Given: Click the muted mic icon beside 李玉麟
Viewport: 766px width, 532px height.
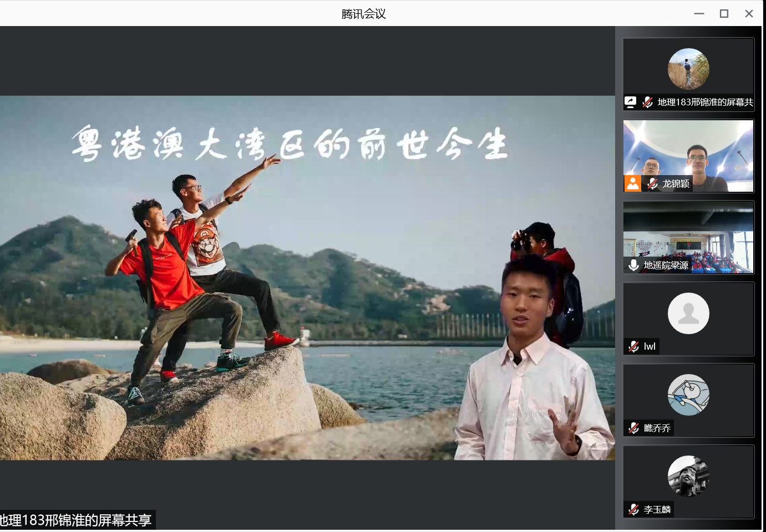Looking at the screenshot, I should pyautogui.click(x=633, y=510).
